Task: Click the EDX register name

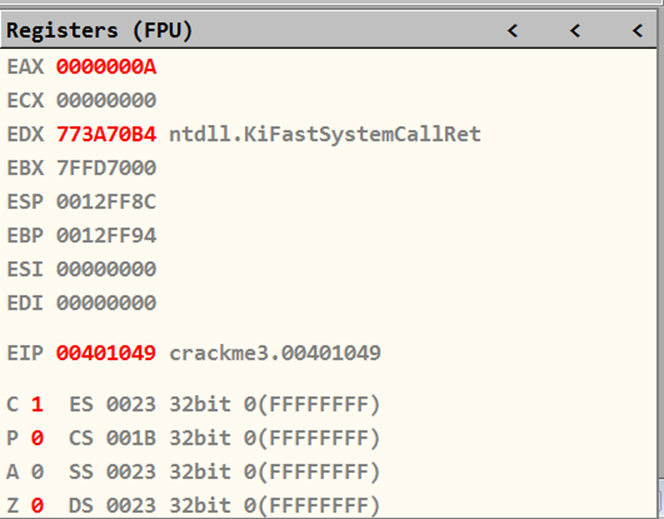Action: click(x=25, y=134)
